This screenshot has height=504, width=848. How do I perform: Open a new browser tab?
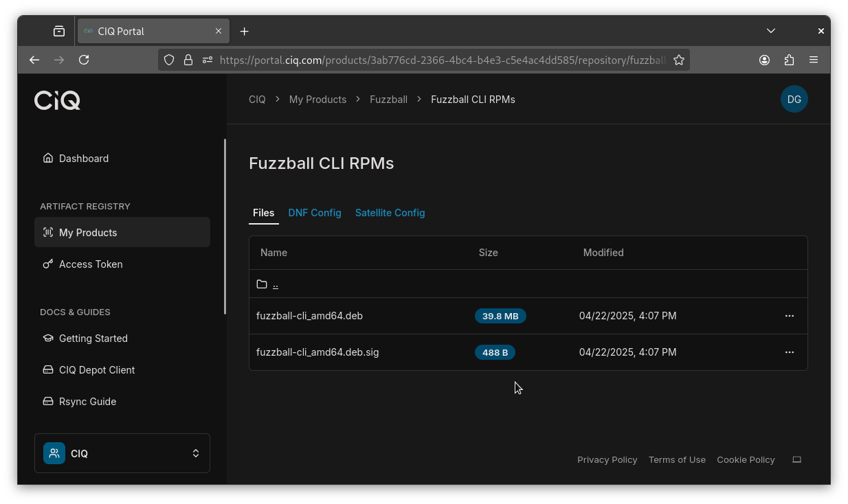[245, 31]
